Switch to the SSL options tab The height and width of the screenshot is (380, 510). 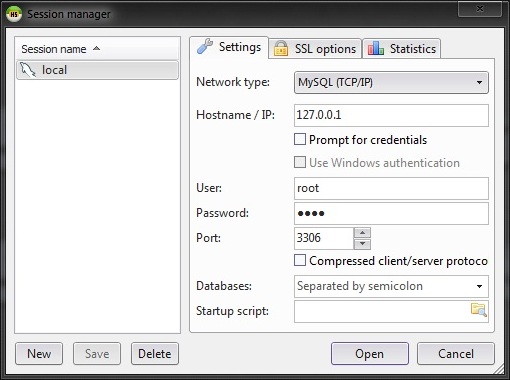[x=315, y=49]
